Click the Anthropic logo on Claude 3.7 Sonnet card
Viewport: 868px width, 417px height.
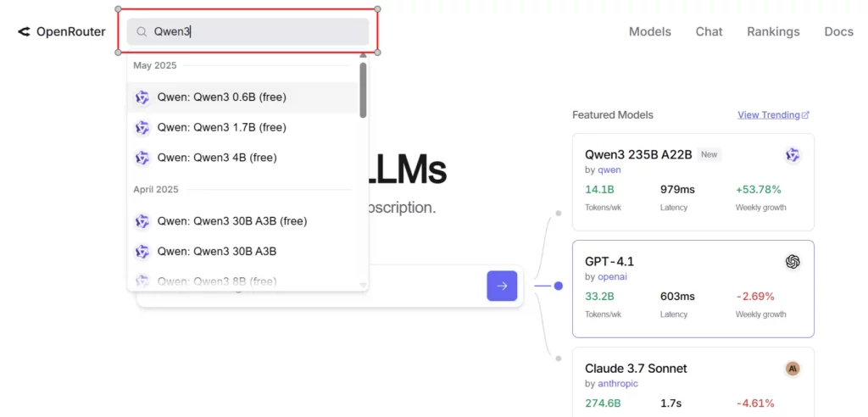793,369
